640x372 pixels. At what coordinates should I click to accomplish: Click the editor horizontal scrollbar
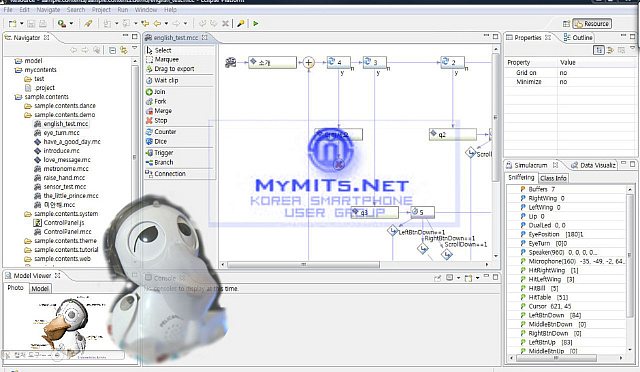(x=303, y=265)
